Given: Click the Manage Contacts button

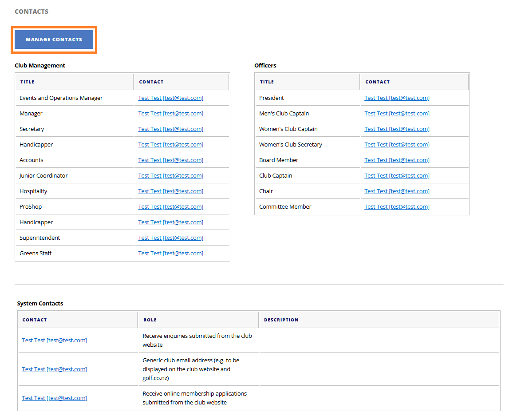Looking at the screenshot, I should (54, 40).
